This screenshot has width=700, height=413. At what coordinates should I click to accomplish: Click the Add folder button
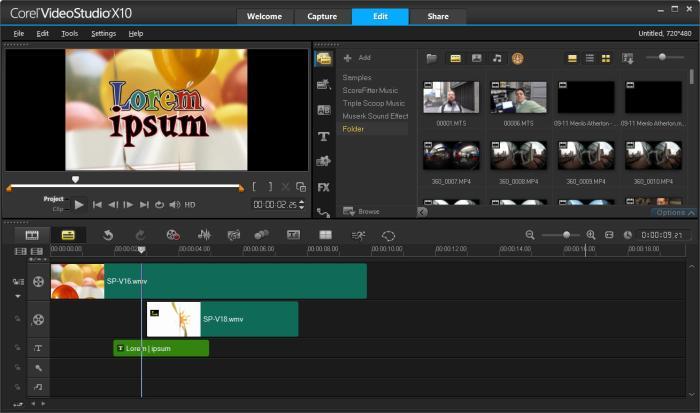point(357,58)
